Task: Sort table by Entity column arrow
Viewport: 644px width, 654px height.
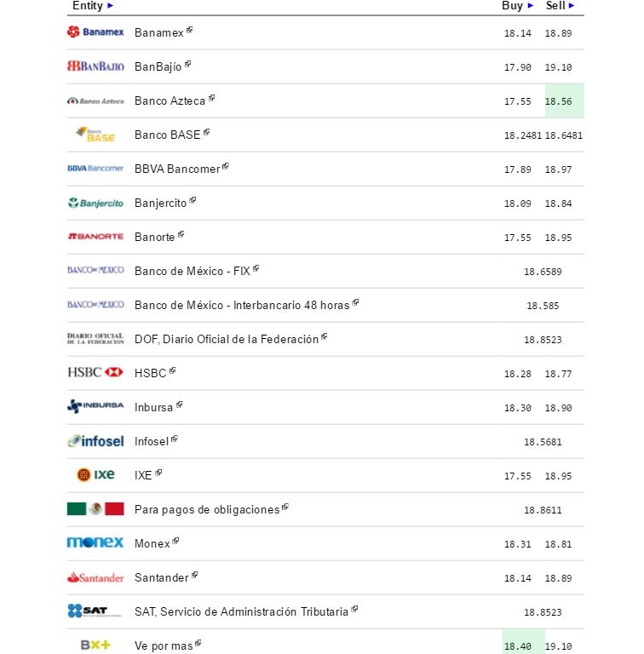Action: [111, 6]
